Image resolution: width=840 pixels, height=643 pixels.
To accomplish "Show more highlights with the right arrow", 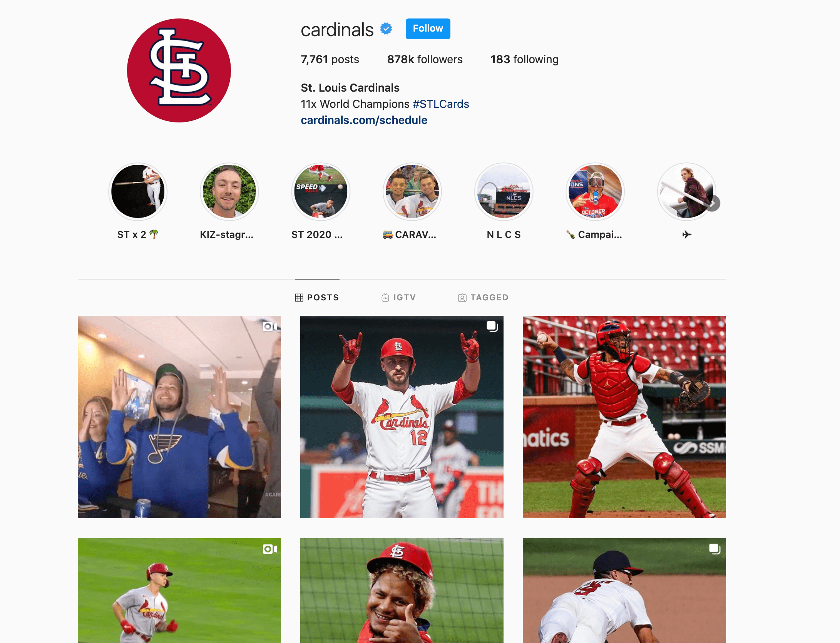I will [x=713, y=203].
